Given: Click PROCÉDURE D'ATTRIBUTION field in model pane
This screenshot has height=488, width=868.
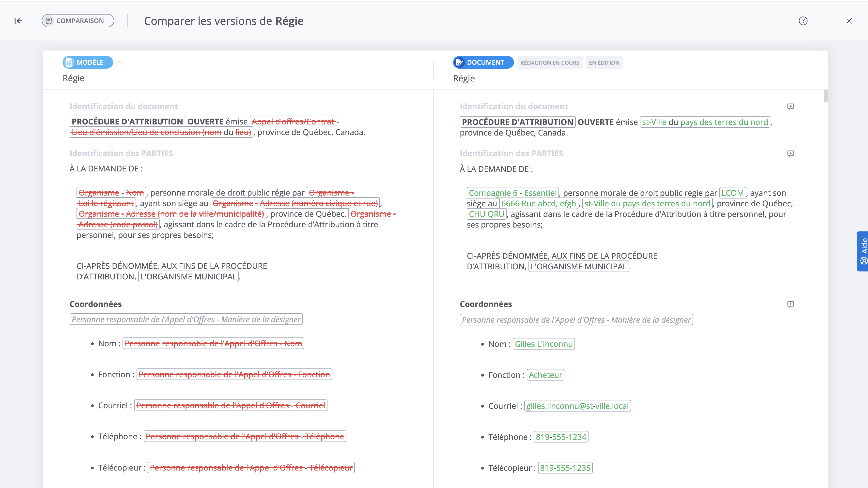Looking at the screenshot, I should (x=127, y=122).
